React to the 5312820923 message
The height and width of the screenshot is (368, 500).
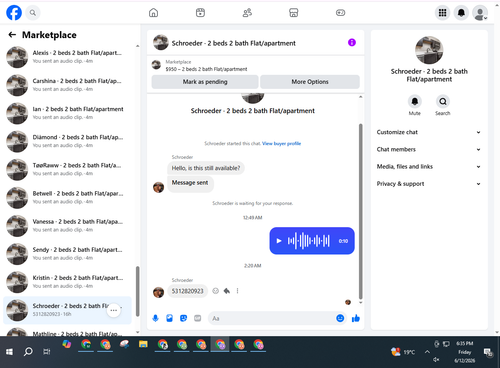(x=216, y=291)
